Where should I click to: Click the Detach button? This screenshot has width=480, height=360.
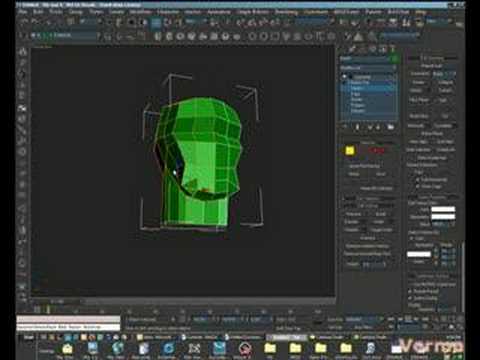pos(445,90)
